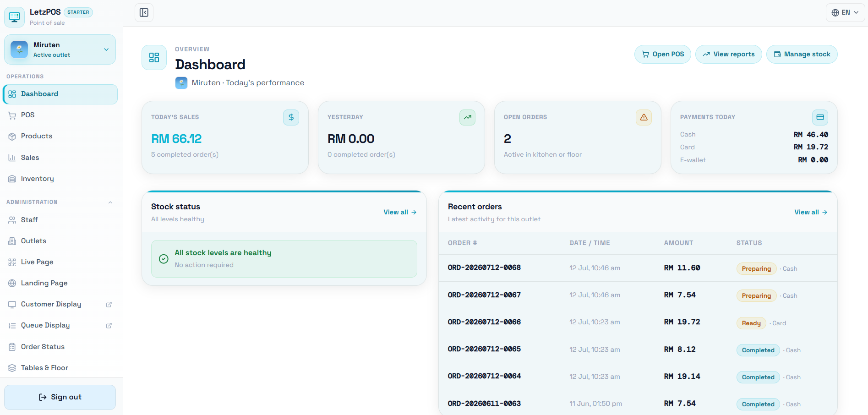Click the Ready status badge
Viewport: 868px width, 415px height.
pos(751,323)
